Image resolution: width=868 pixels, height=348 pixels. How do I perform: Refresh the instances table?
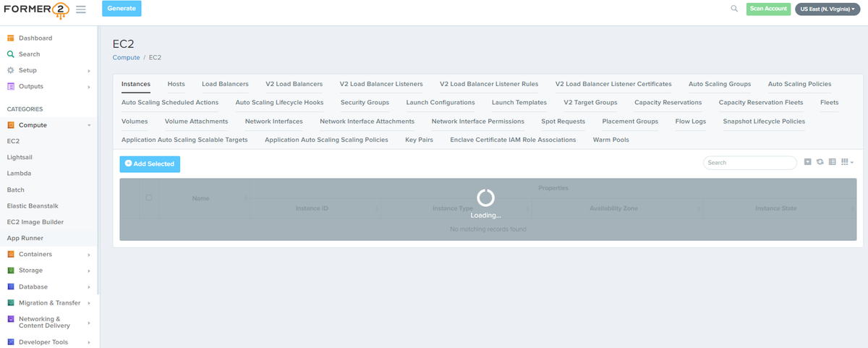tap(820, 162)
